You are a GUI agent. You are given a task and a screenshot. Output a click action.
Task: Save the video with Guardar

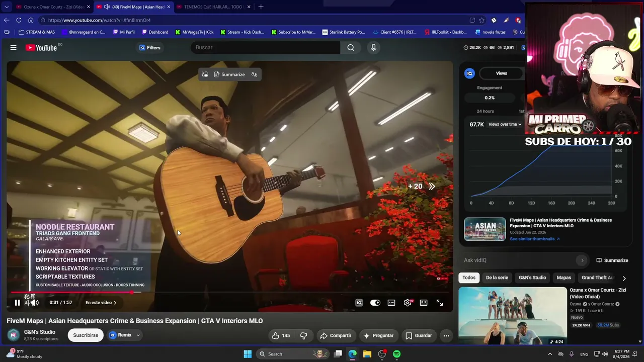click(x=419, y=335)
